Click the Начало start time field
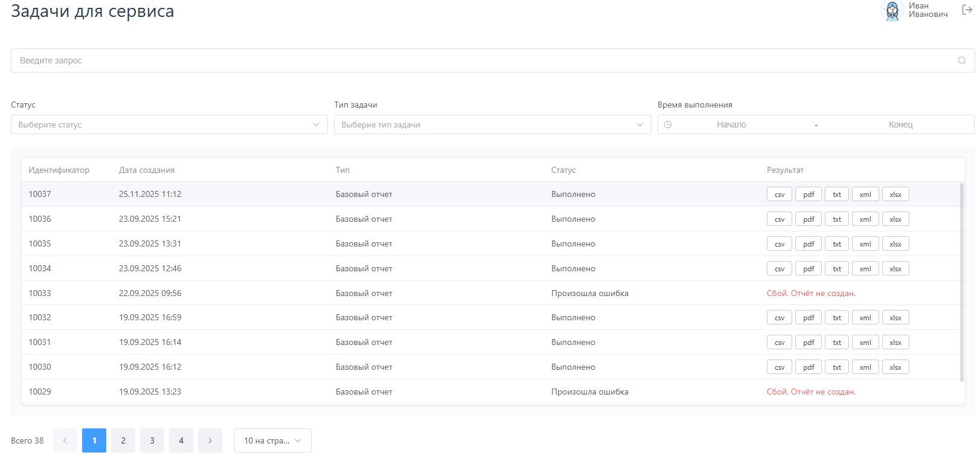This screenshot has width=980, height=458. click(x=731, y=124)
